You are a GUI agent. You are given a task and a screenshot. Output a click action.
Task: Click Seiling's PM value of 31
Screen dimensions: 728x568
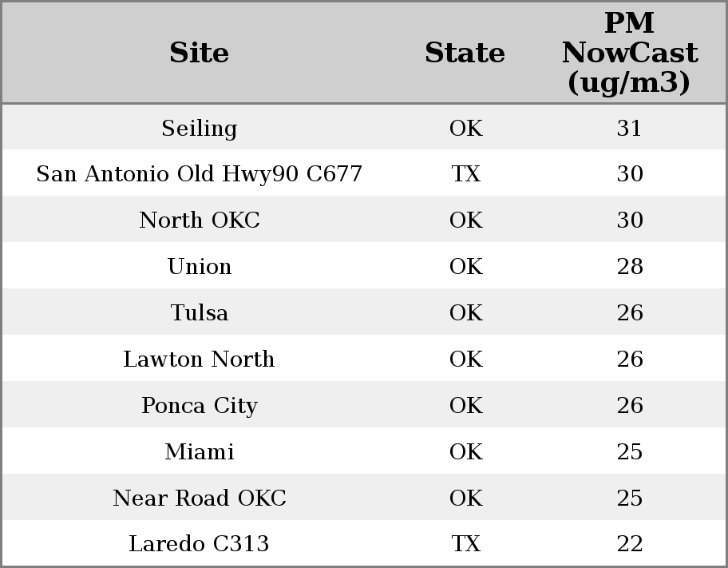tap(629, 128)
